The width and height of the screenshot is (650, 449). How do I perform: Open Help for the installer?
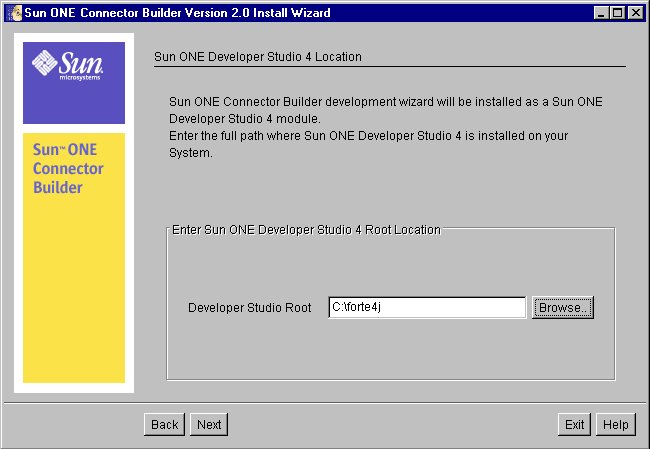[616, 424]
